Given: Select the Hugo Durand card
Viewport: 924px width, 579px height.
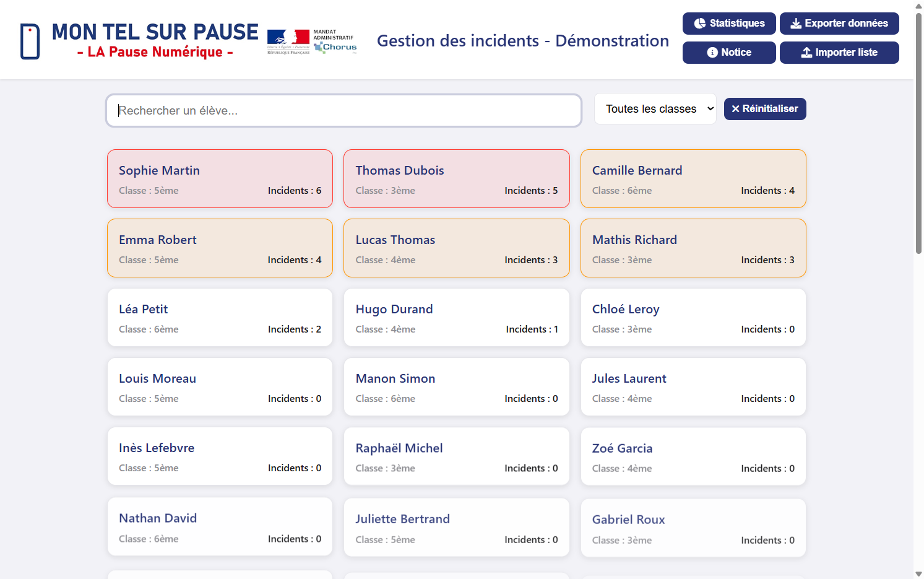Looking at the screenshot, I should pyautogui.click(x=457, y=317).
